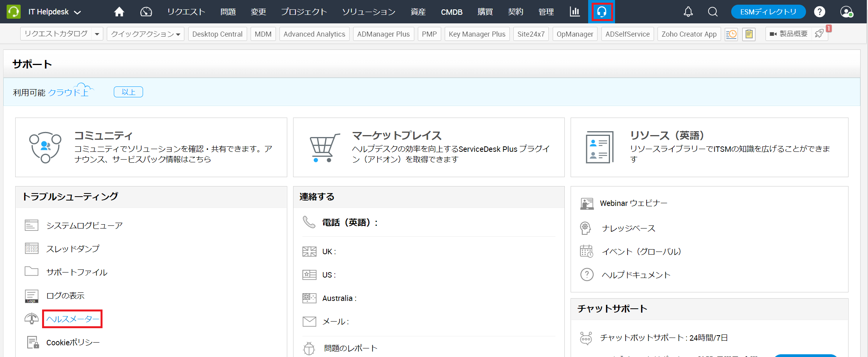Image resolution: width=868 pixels, height=357 pixels.
Task: Click the Home icon in top navigation
Action: [x=119, y=12]
